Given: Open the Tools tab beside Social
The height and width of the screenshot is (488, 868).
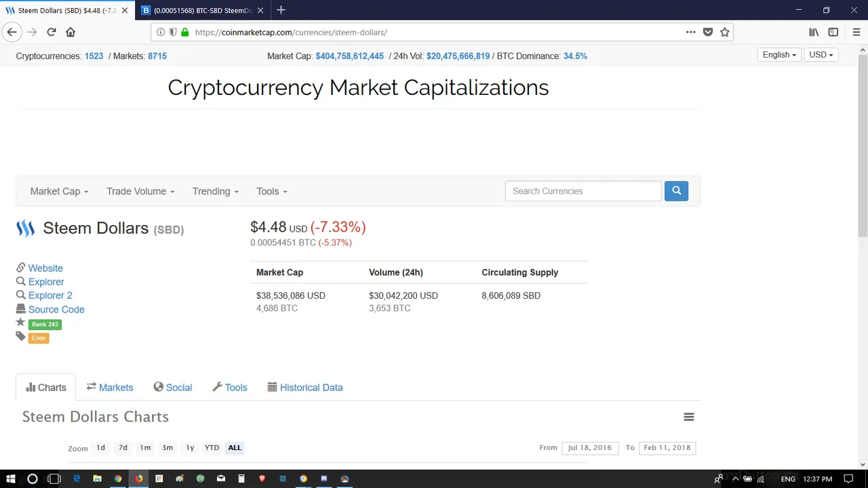Looking at the screenshot, I should pyautogui.click(x=230, y=388).
